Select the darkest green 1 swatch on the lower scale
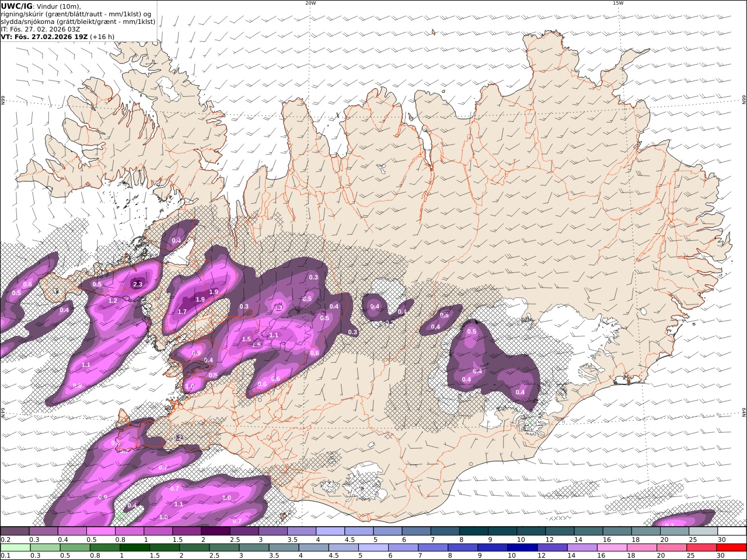The height and width of the screenshot is (560, 747). coord(135,548)
